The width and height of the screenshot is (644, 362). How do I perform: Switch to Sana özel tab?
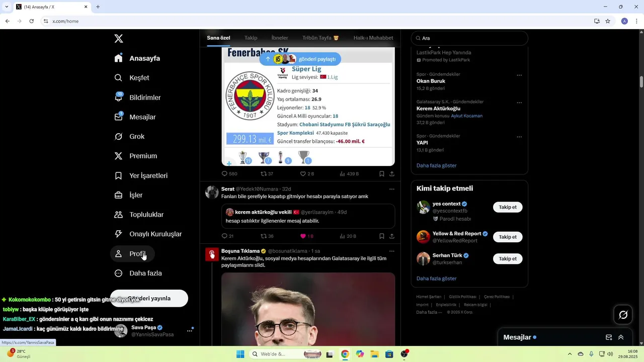[218, 38]
